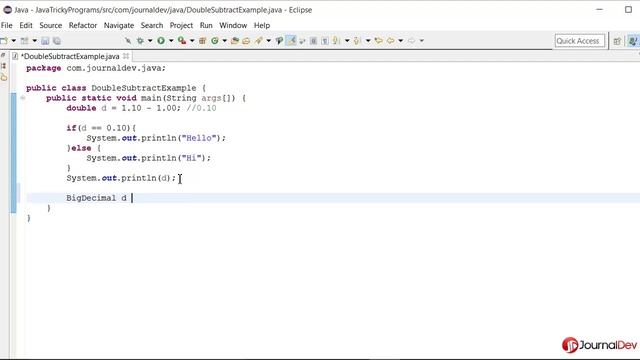Click toolbar icon left of Block Selection toggle

pyautogui.click(x=302, y=41)
